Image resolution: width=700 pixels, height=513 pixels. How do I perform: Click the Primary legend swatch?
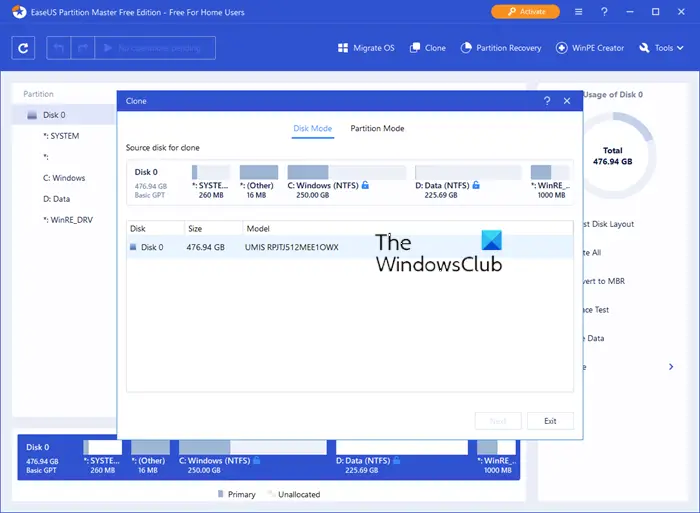(x=220, y=494)
